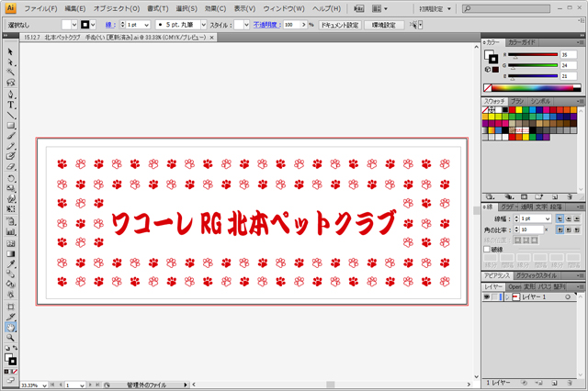Select the Type tool
This screenshot has height=391, width=588.
click(x=10, y=104)
